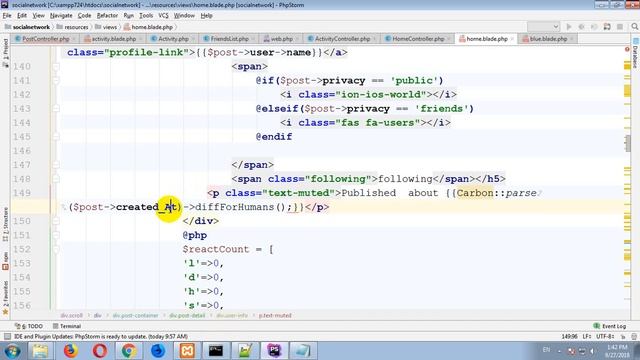Switch to web.php tab
Screen dimensions: 640x360
[282, 39]
